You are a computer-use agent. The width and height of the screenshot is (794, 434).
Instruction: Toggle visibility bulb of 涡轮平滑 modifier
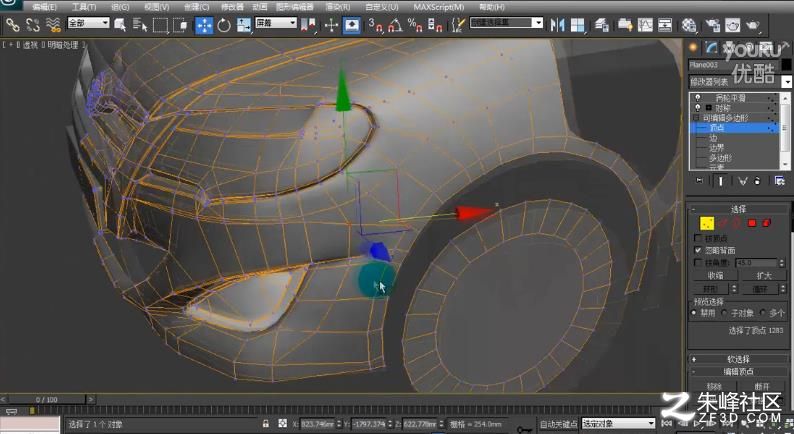tap(698, 98)
